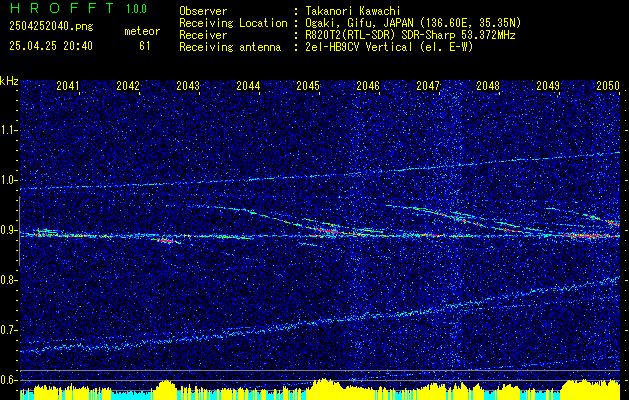This screenshot has width=629, height=400.
Task: Click the kHz axis unit label
Action: tap(9, 81)
